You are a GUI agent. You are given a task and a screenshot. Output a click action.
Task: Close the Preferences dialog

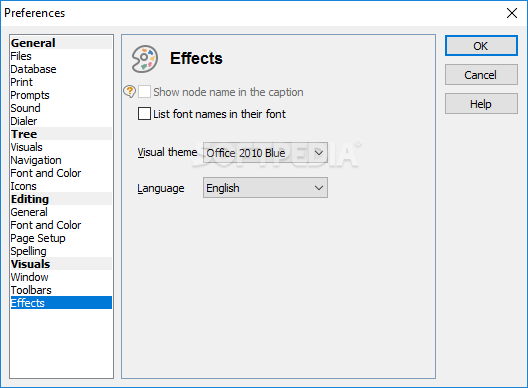click(512, 13)
